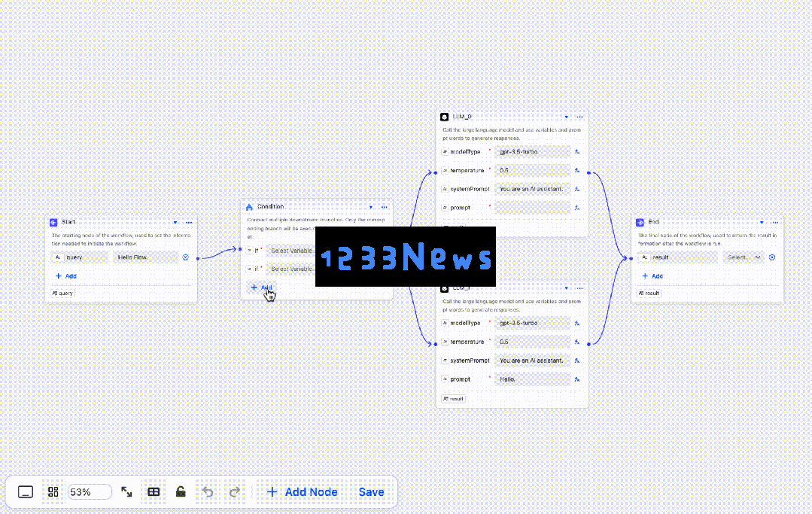812x514 pixels.
Task: Click the End node icon
Action: point(640,223)
